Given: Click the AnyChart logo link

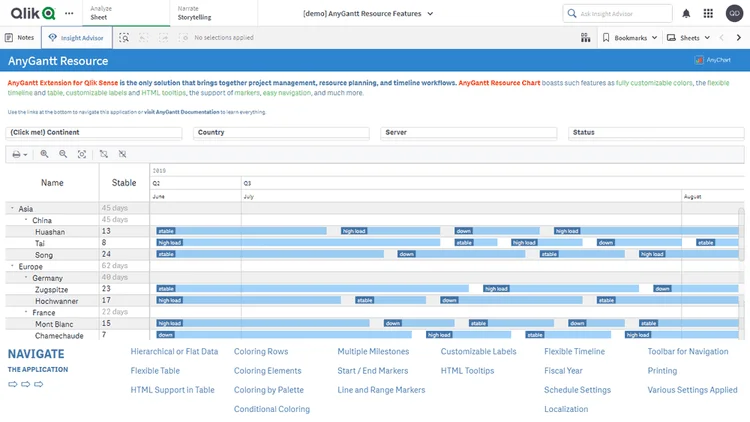Looking at the screenshot, I should tap(713, 60).
